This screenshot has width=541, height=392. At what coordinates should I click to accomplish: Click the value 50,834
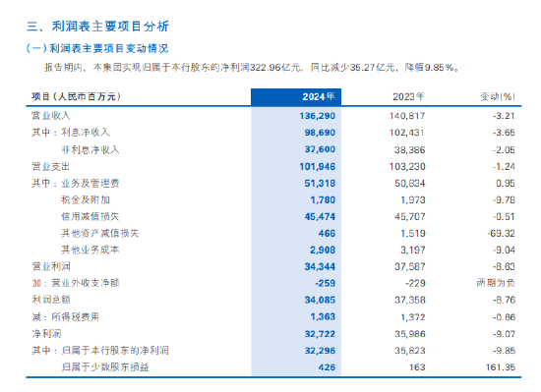click(410, 184)
